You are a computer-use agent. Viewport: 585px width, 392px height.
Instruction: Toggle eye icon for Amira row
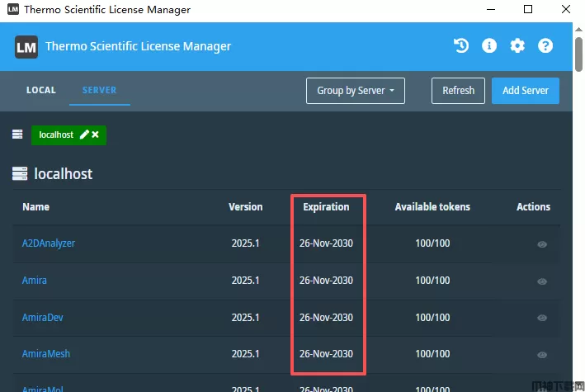point(542,281)
